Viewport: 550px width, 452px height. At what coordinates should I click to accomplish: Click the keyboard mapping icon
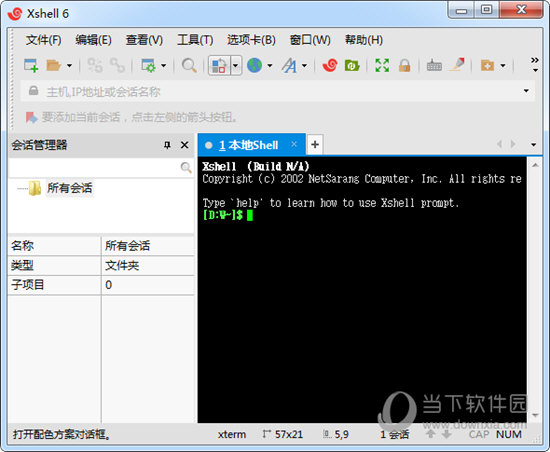pyautogui.click(x=434, y=66)
